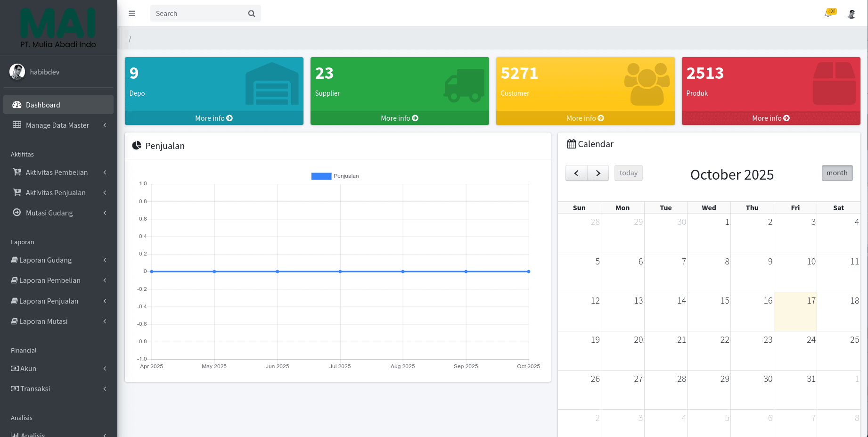Click the Mutasi Gudang arrow-circle icon

click(x=17, y=212)
